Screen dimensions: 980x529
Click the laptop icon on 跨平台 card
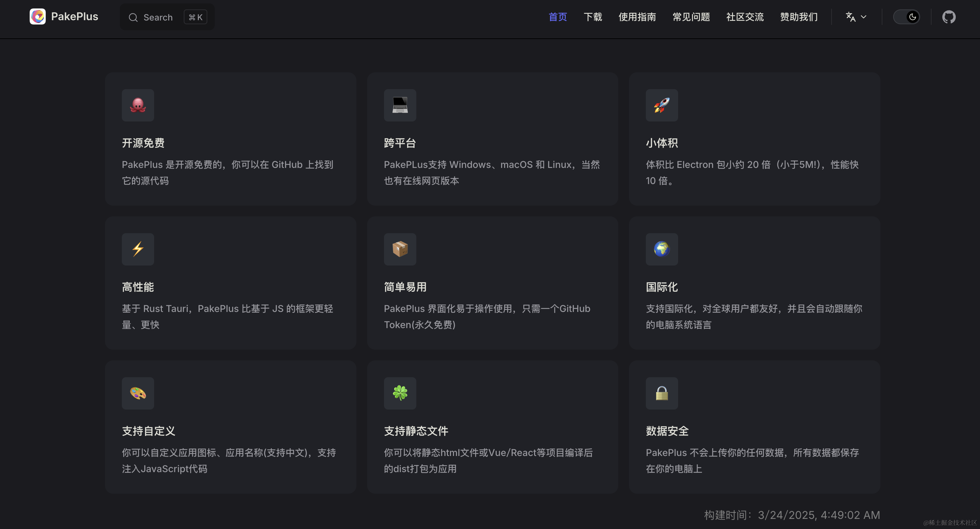[399, 105]
